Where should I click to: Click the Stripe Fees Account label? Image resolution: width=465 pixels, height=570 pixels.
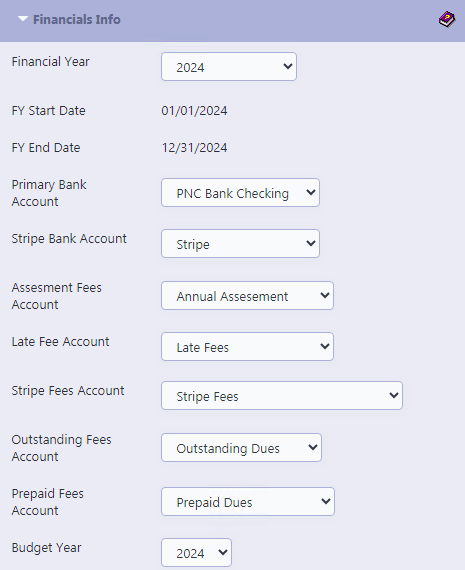[x=68, y=391]
